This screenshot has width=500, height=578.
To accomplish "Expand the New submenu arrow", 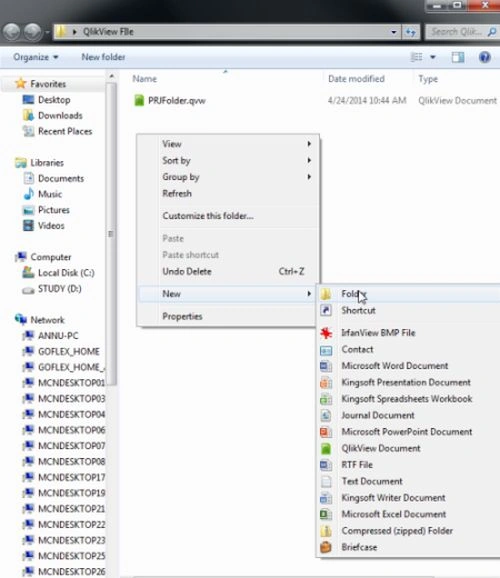I will pos(309,294).
